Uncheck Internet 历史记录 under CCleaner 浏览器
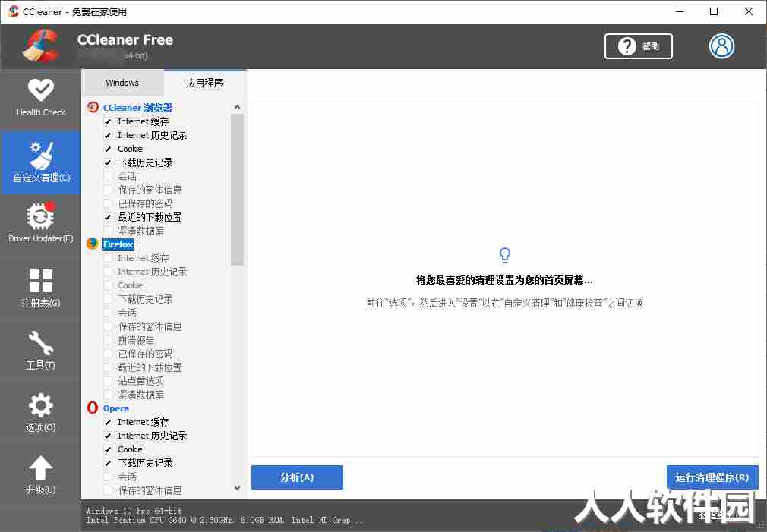The image size is (767, 532). tap(108, 135)
